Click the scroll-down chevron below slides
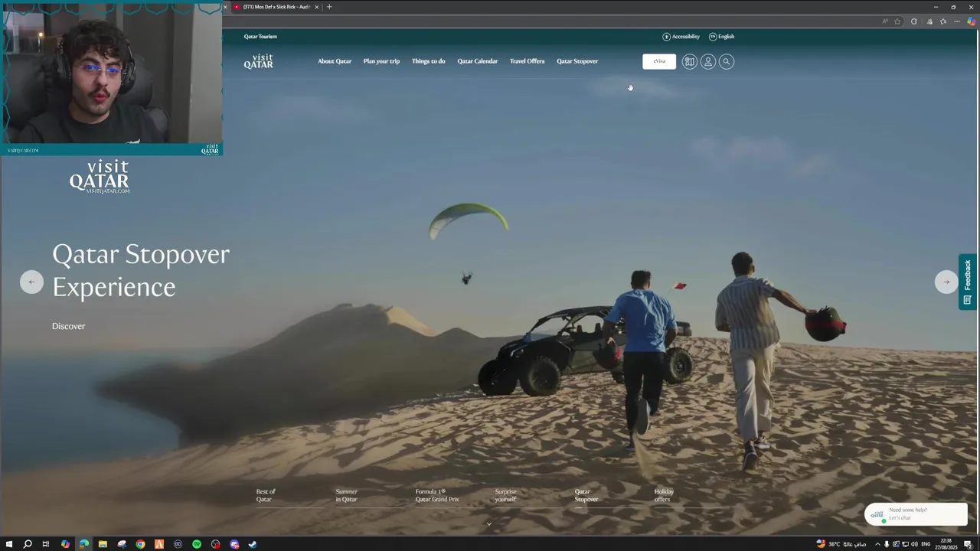The image size is (980, 551). [x=488, y=524]
